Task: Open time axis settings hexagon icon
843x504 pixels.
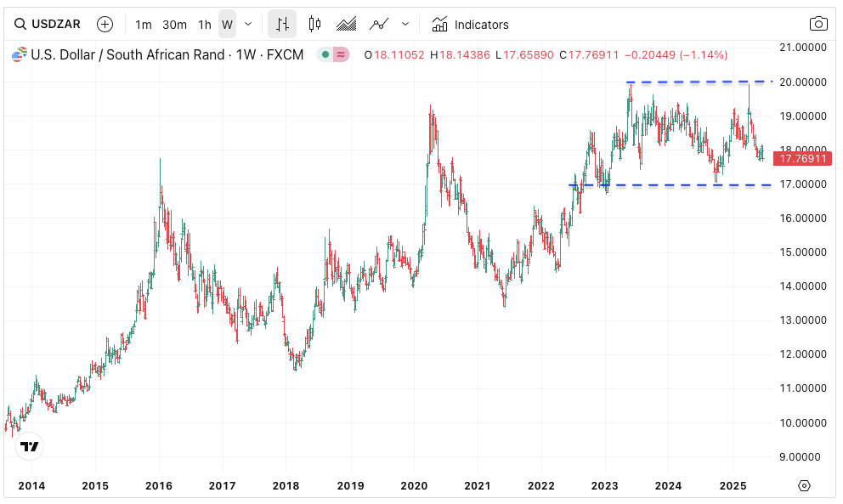Action: 805,486
